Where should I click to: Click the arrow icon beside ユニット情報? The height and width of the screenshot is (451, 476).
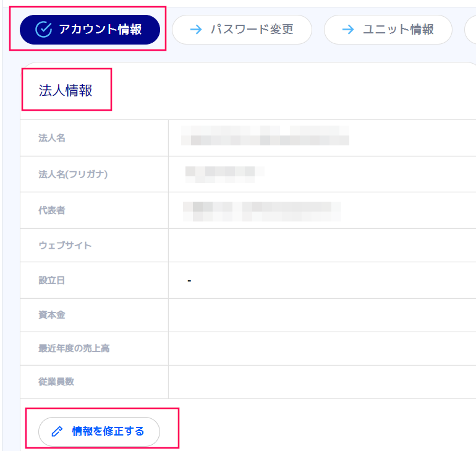[x=348, y=30]
